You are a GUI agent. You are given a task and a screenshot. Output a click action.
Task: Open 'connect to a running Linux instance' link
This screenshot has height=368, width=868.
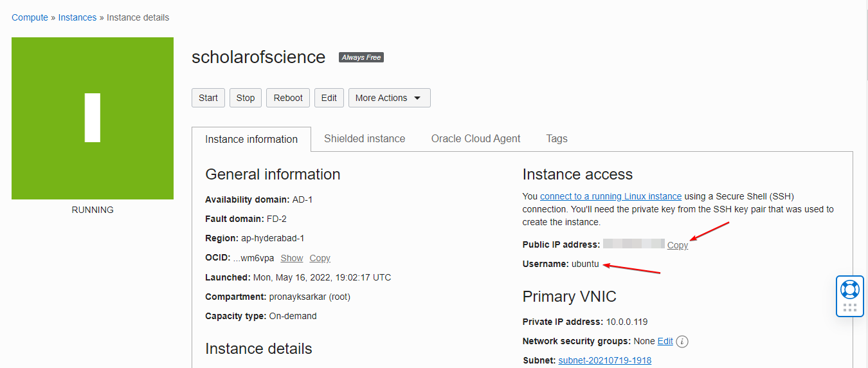tap(611, 196)
